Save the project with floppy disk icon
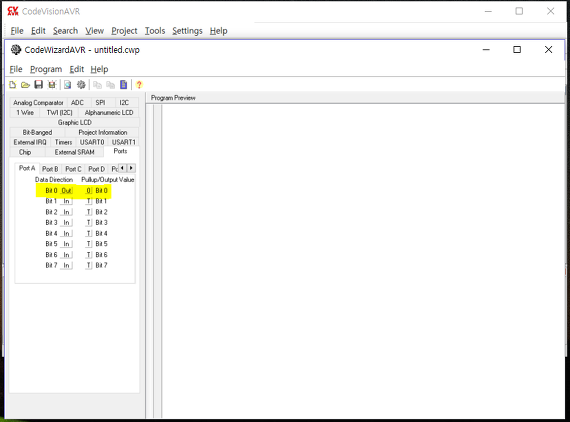 39,85
